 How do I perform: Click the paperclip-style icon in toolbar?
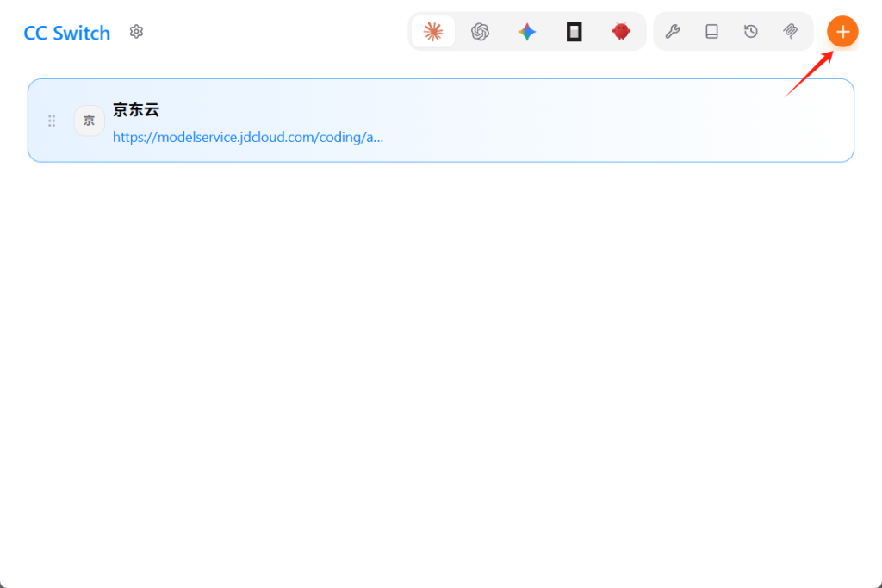(x=791, y=32)
